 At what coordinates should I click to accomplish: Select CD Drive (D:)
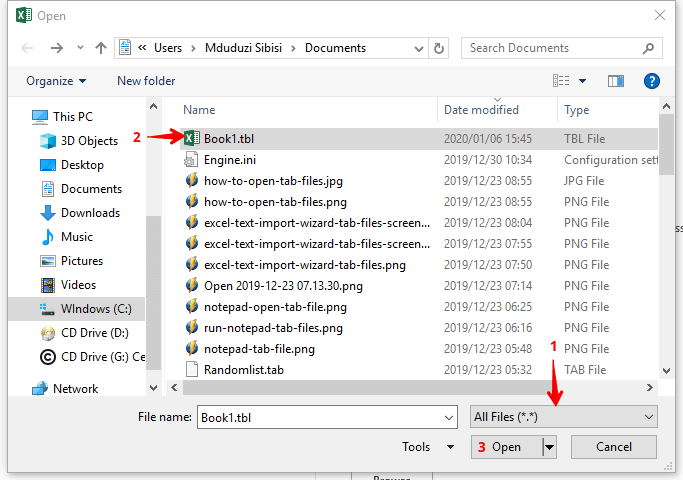tap(85, 333)
